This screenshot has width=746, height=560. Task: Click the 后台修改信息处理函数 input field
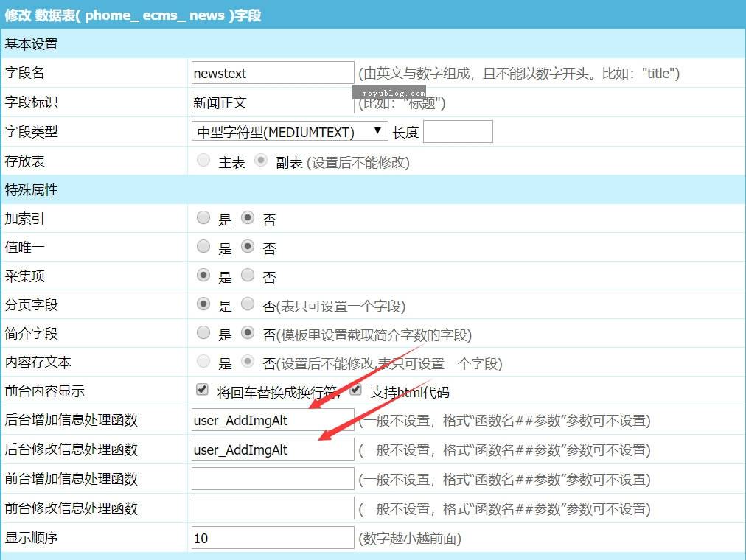(x=272, y=449)
